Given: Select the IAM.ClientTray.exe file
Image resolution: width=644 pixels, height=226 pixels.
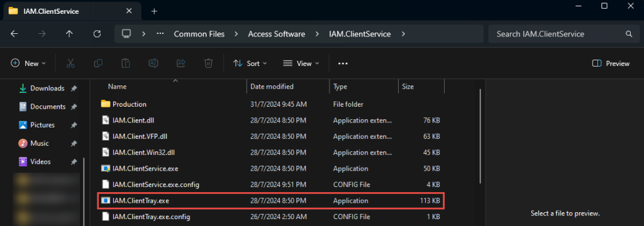Looking at the screenshot, I should click(x=271, y=201).
